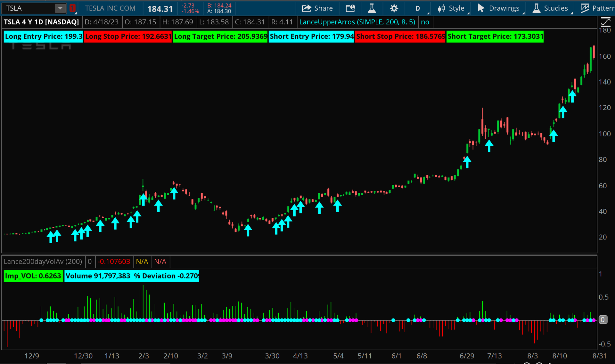The width and height of the screenshot is (615, 364).
Task: Click the LanceUpperArros study title
Action: click(x=357, y=22)
